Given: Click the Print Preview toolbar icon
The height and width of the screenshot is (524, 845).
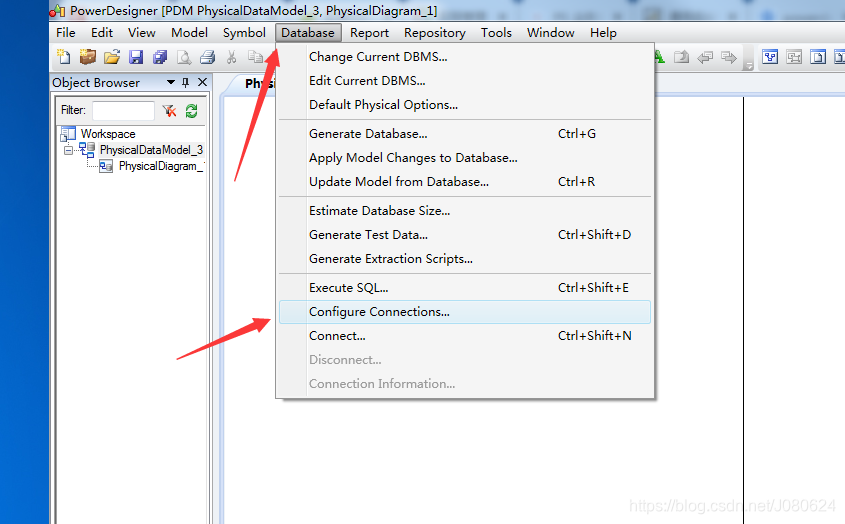Looking at the screenshot, I should tap(184, 57).
